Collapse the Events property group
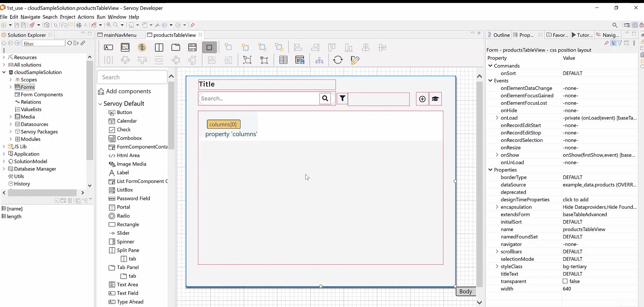 [x=490, y=81]
